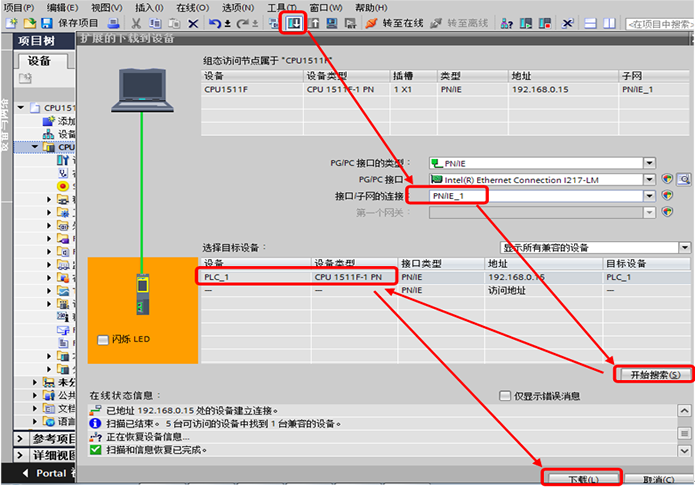Click the New project icon in toolbar
The image size is (695, 488).
coord(11,23)
